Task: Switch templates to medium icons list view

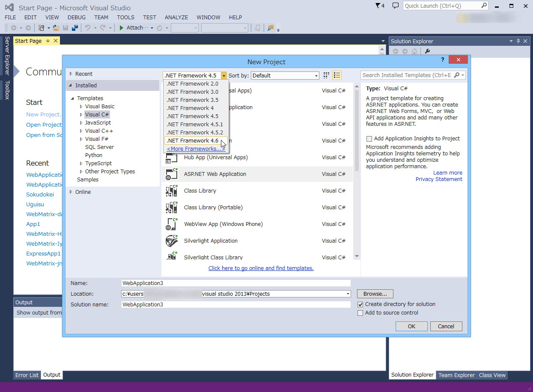Action: (337, 75)
